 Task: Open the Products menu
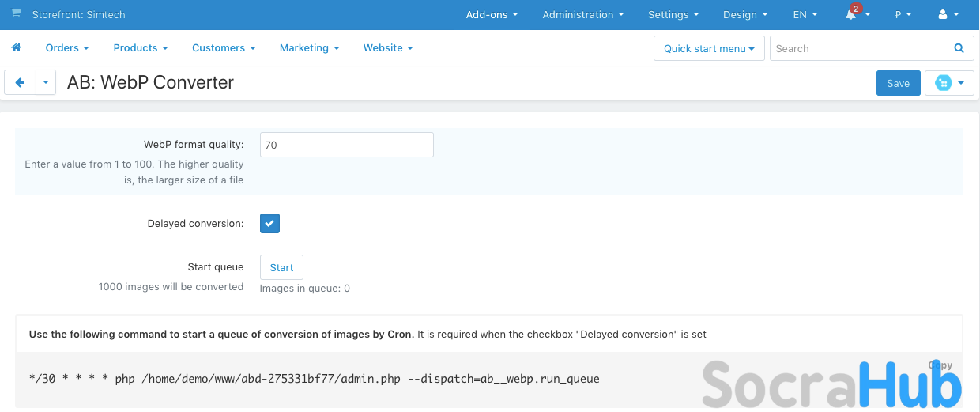click(141, 48)
